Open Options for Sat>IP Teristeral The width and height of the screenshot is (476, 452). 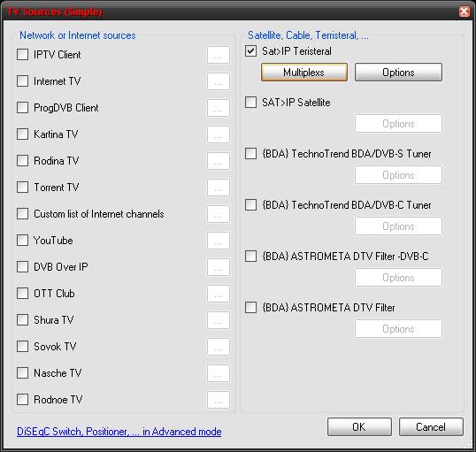point(398,73)
